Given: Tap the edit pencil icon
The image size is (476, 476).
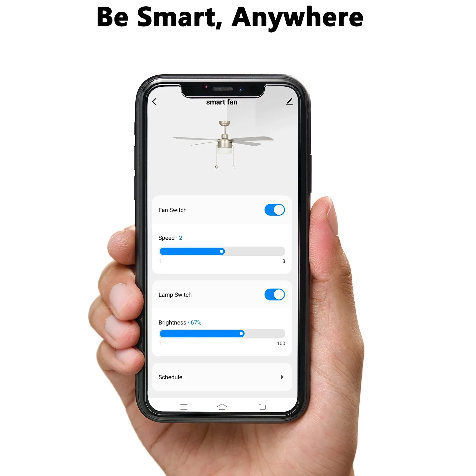Looking at the screenshot, I should pos(290,102).
